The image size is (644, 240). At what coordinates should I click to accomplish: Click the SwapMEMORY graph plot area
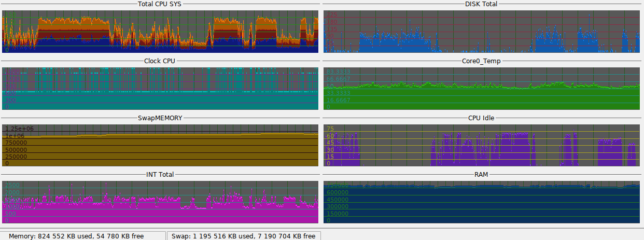pos(160,146)
